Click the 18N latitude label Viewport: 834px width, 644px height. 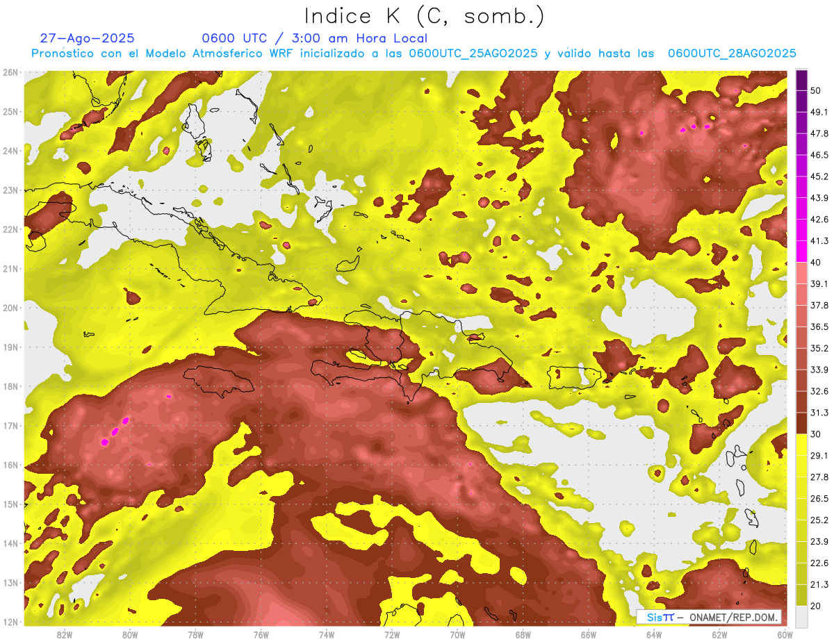[x=10, y=386]
